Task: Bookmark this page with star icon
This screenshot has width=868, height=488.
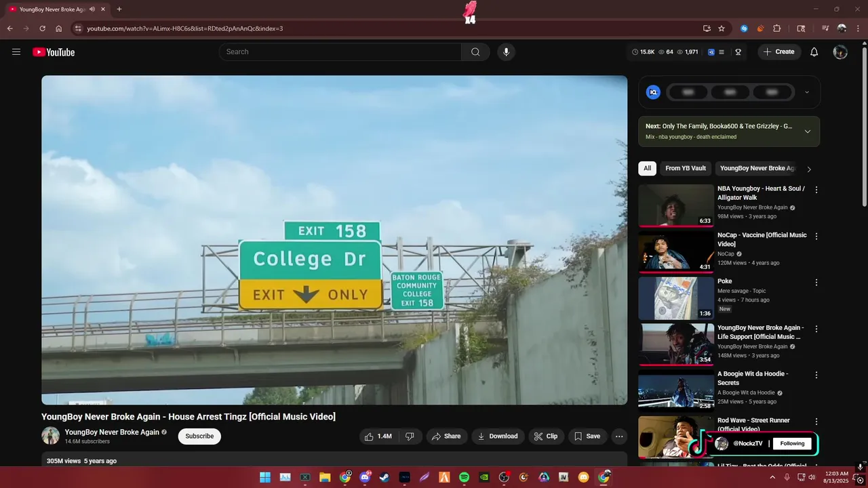Action: click(x=722, y=28)
